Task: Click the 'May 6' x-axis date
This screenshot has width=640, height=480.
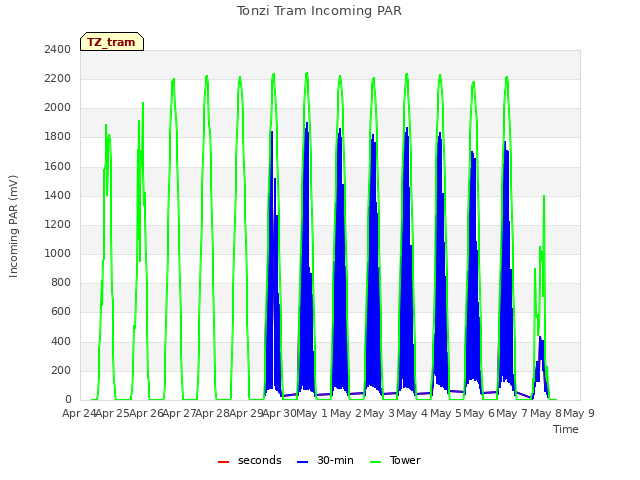Action: coord(479,413)
